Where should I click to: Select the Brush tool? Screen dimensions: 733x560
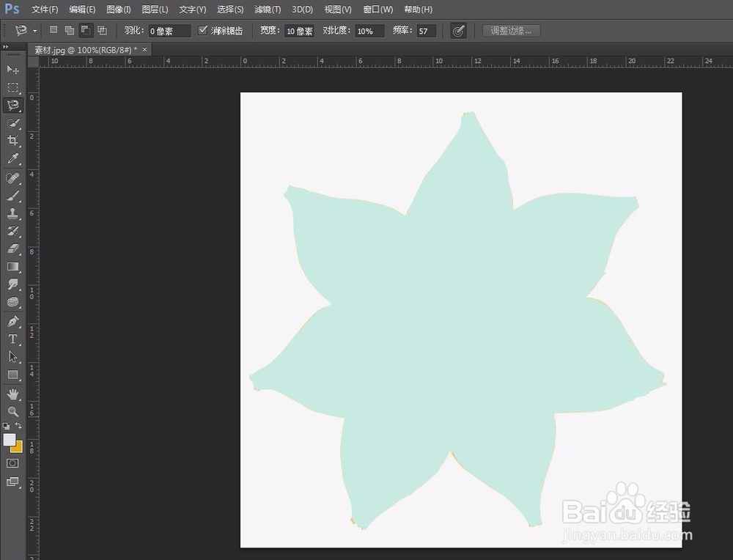[x=12, y=196]
